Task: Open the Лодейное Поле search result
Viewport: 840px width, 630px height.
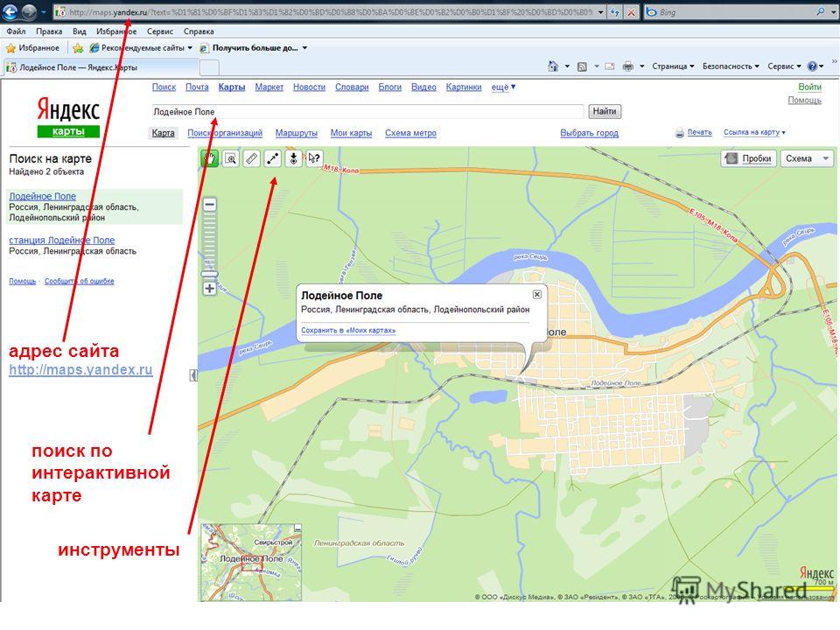Action: [x=42, y=197]
